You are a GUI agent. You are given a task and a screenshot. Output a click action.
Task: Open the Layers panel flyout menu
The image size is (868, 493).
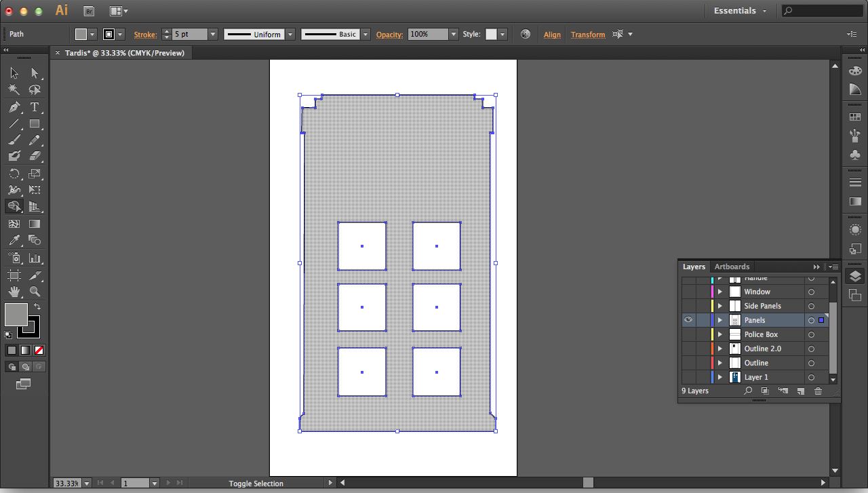click(834, 267)
